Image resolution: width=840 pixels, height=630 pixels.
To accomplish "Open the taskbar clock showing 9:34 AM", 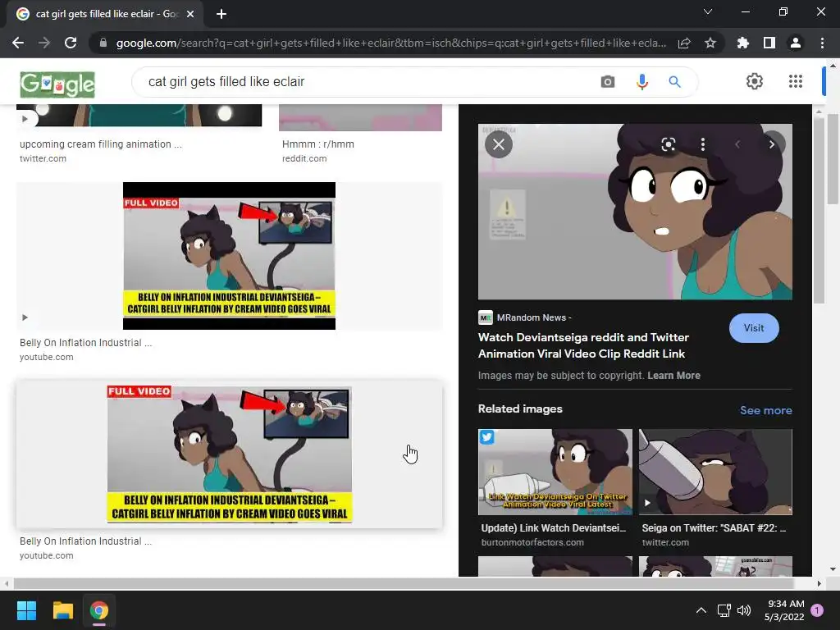I will [x=783, y=610].
